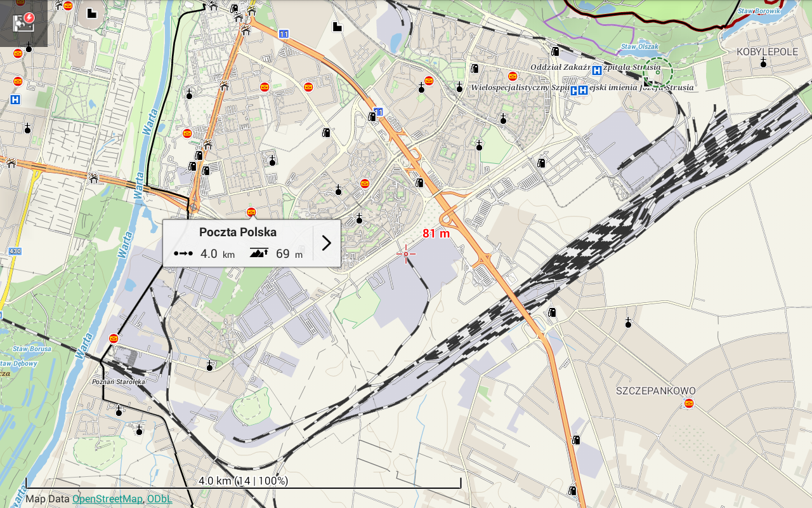This screenshot has height=508, width=812.
Task: Tap the Poznań Starołęka station label
Action: (x=119, y=382)
